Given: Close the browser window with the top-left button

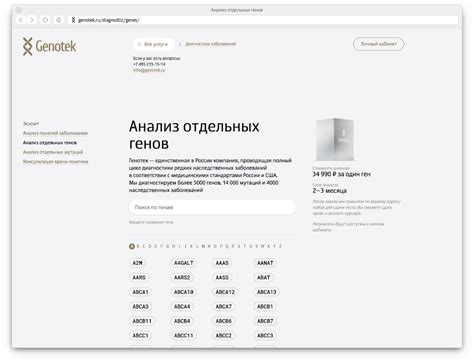Looking at the screenshot, I should point(18,10).
